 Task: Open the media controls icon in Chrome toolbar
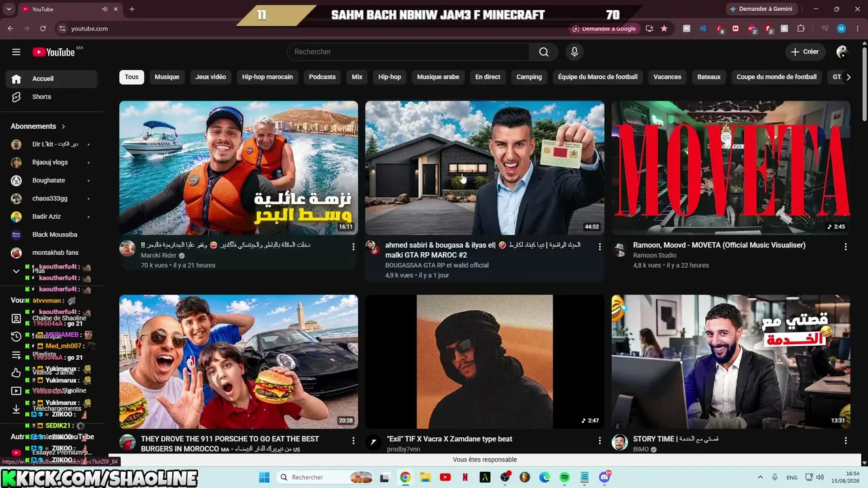[x=825, y=28]
